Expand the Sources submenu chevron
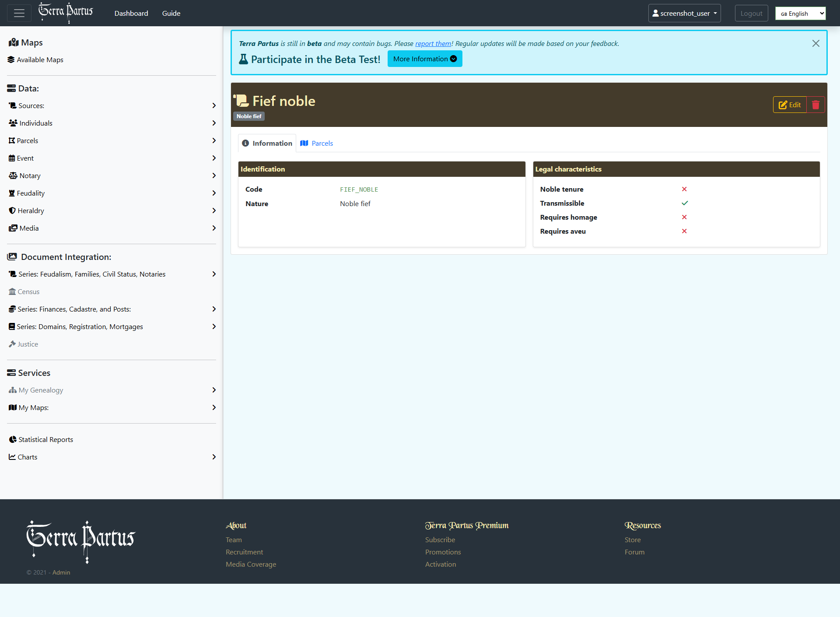This screenshot has height=617, width=840. 214,105
